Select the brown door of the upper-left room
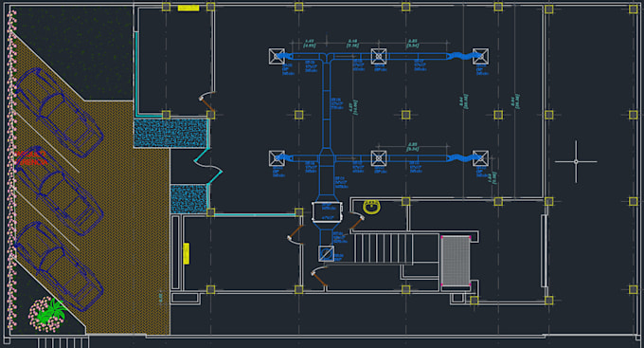Viewport: 644px width, 348px height. tap(207, 102)
